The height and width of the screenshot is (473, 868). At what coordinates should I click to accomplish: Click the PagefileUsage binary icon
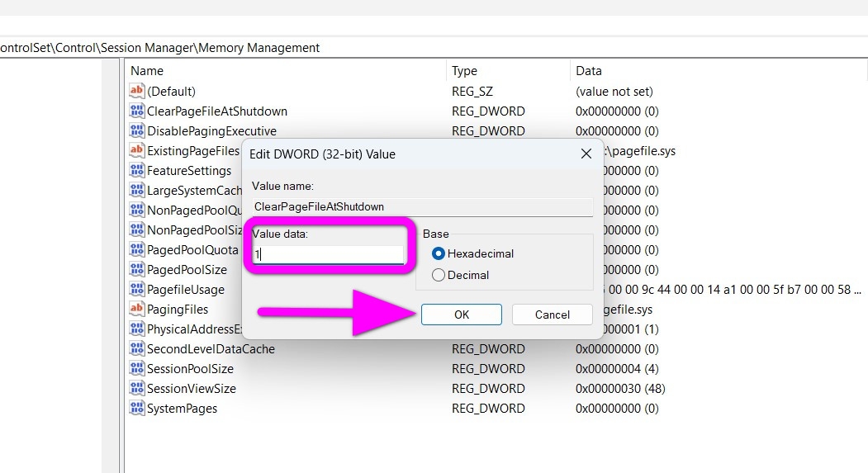(136, 290)
